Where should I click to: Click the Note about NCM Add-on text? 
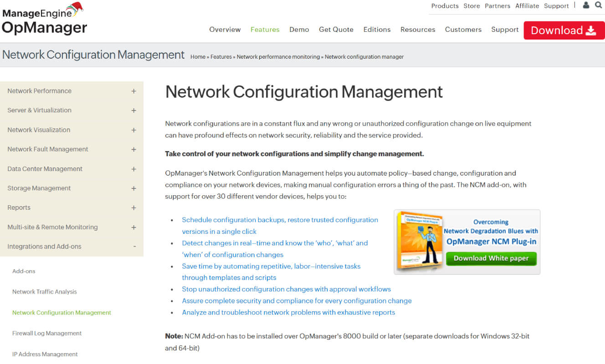click(x=347, y=342)
